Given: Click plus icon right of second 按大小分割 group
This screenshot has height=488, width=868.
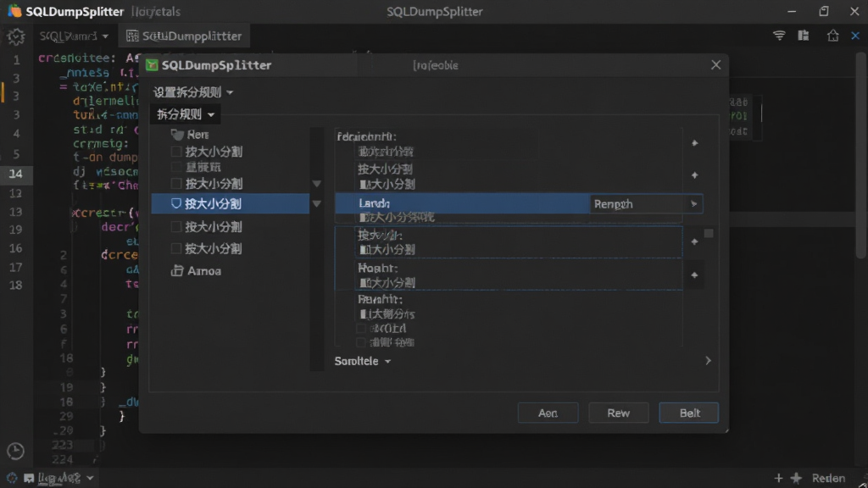Looking at the screenshot, I should tap(695, 175).
